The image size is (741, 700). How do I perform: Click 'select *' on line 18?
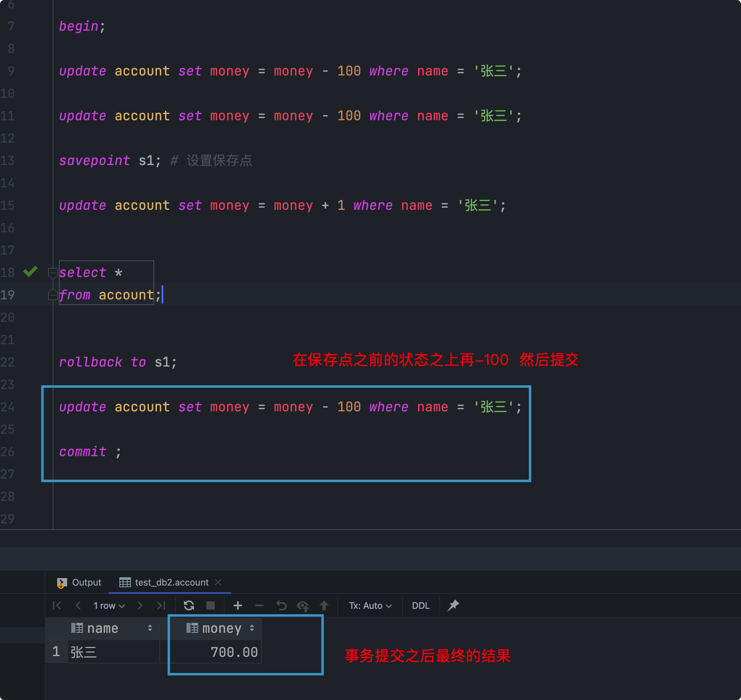click(x=91, y=272)
